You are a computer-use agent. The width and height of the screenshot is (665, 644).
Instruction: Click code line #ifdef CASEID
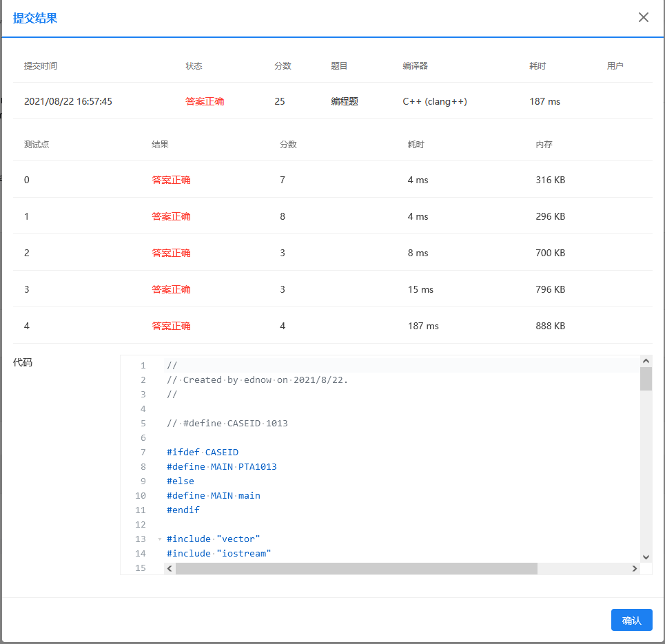[x=203, y=452]
